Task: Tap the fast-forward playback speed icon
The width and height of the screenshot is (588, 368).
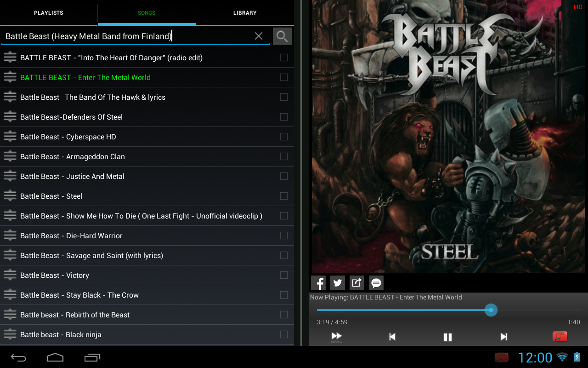Action: (337, 337)
